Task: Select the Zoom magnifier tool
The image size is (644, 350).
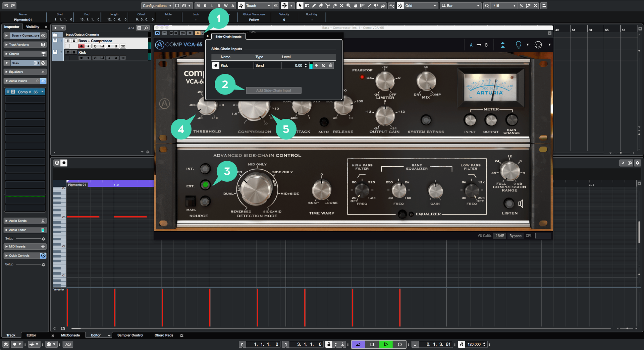Action: tap(348, 6)
